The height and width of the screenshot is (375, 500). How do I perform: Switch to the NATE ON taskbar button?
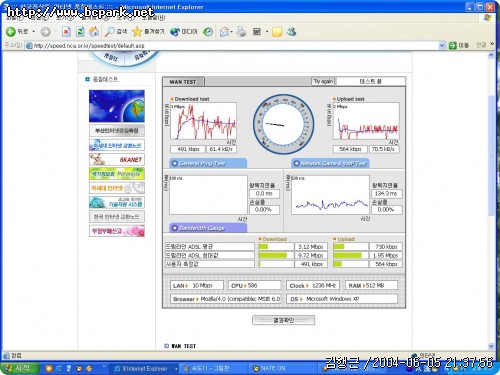click(283, 368)
